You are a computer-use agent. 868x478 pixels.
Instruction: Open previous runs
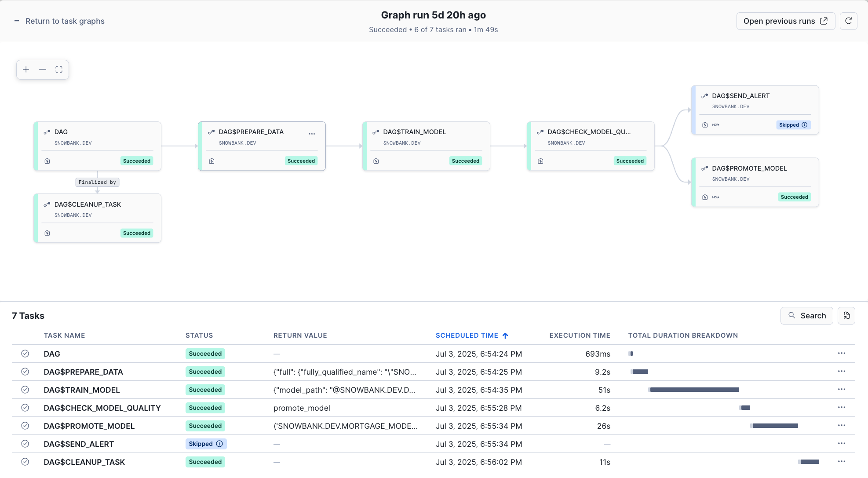point(785,21)
